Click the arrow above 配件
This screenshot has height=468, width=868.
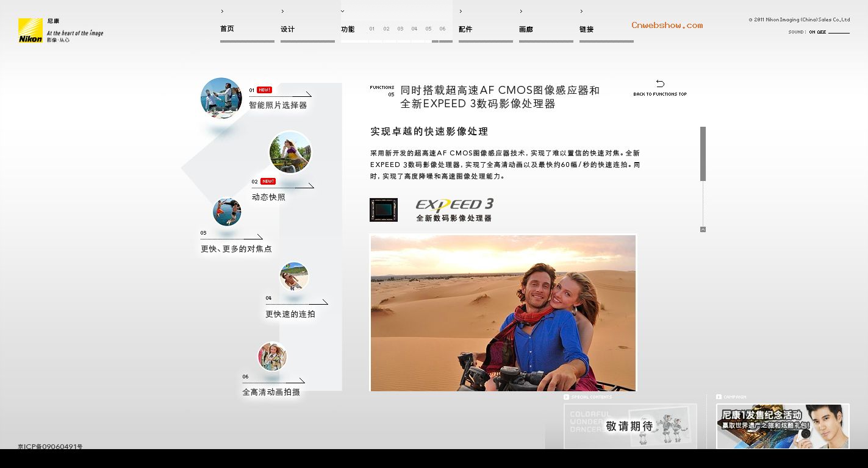tap(461, 11)
